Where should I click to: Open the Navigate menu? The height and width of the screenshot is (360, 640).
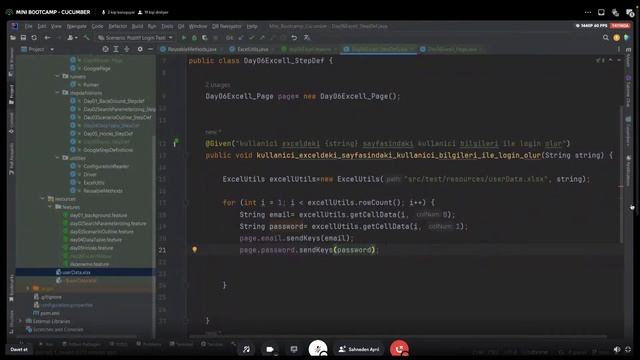(76, 26)
